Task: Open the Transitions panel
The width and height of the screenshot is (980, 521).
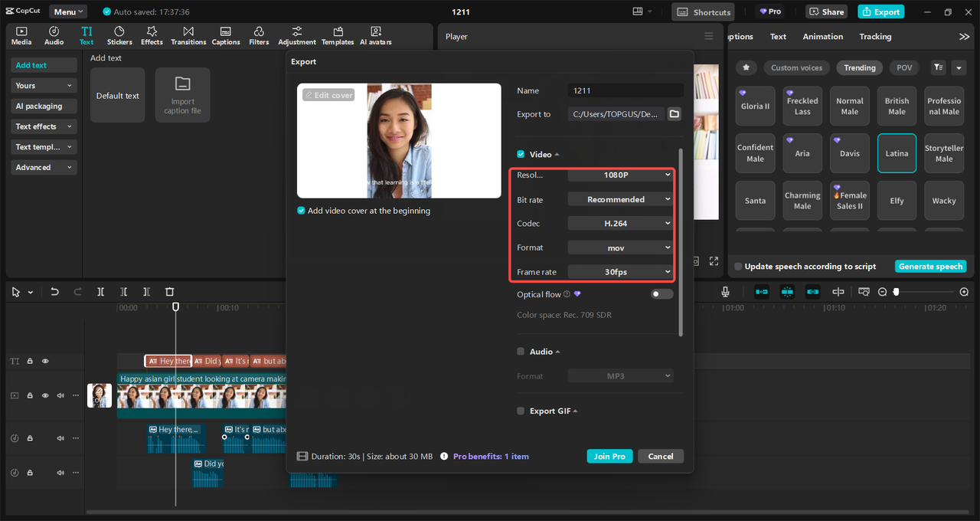Action: 188,35
